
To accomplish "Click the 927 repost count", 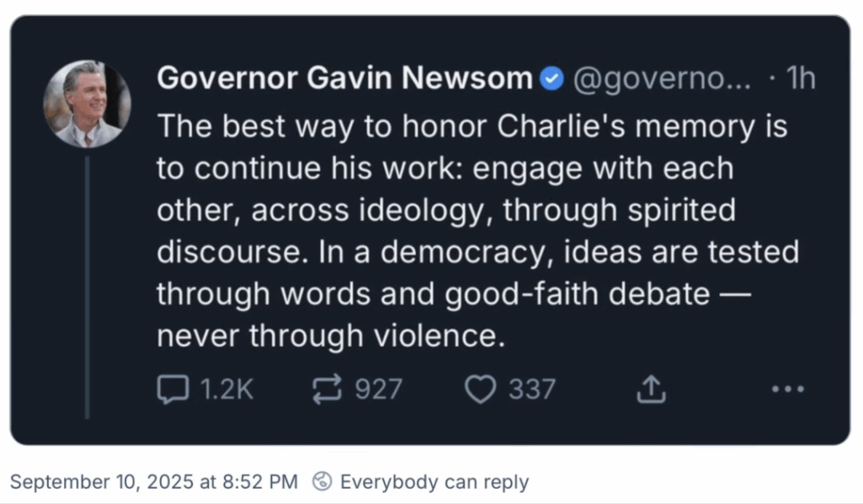I will [x=378, y=389].
